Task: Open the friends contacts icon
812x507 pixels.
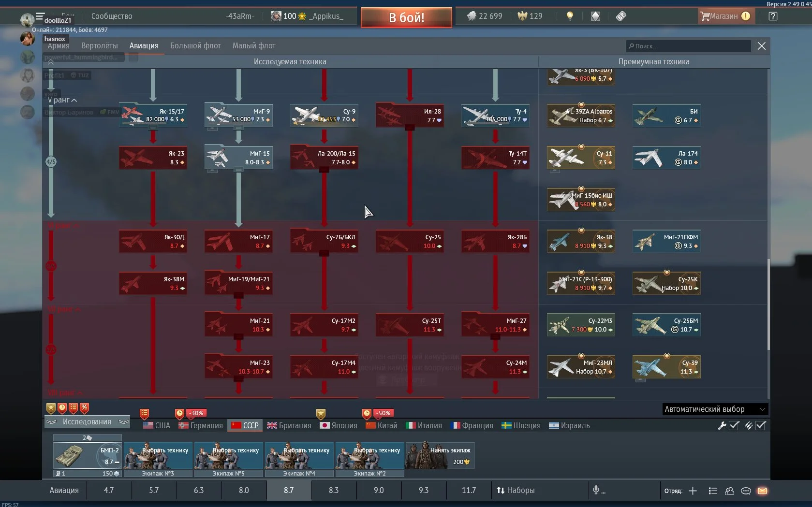Action: click(729, 491)
